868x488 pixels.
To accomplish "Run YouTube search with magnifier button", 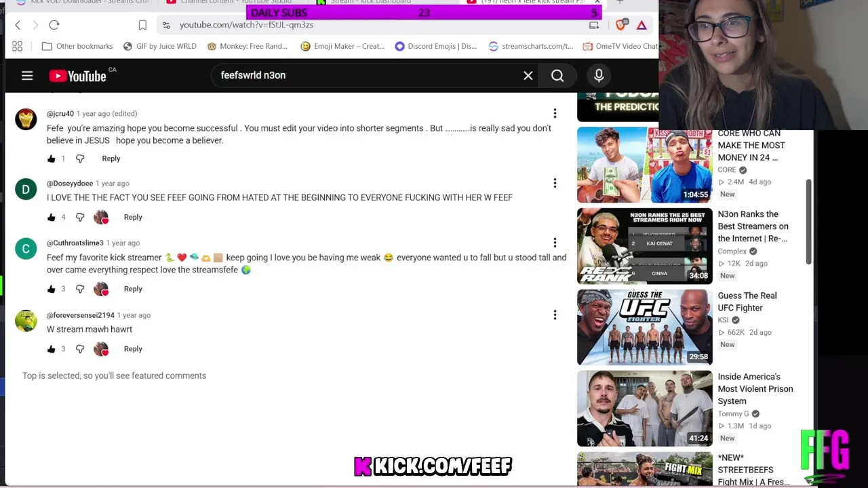I will 557,76.
